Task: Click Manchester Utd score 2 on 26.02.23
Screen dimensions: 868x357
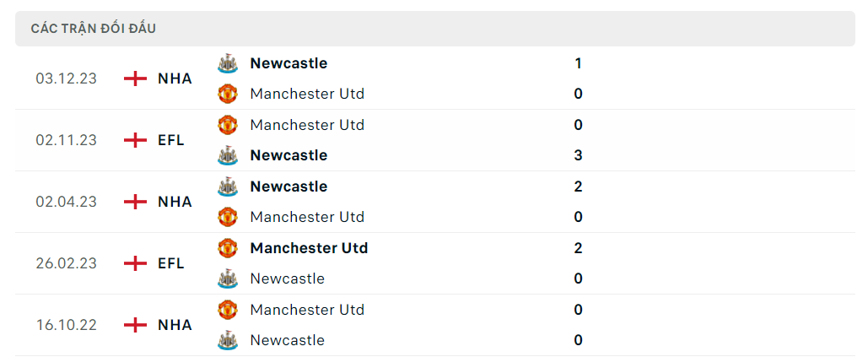Action: 579,248
